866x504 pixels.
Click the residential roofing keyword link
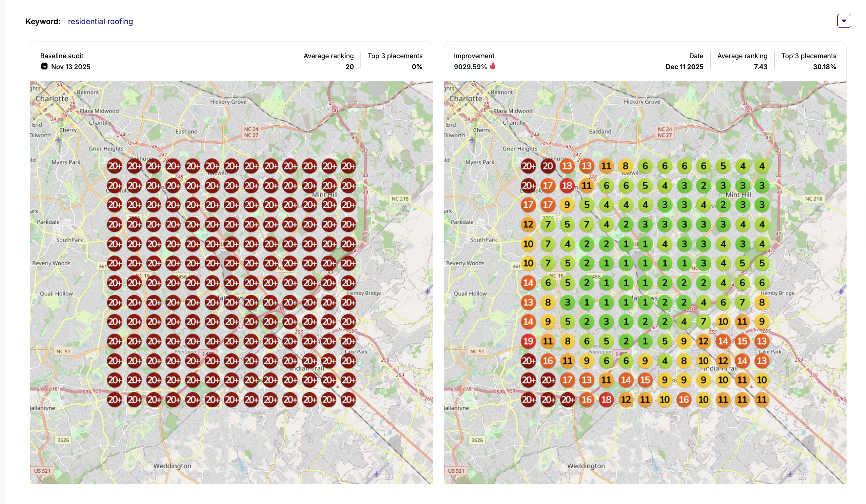click(100, 22)
